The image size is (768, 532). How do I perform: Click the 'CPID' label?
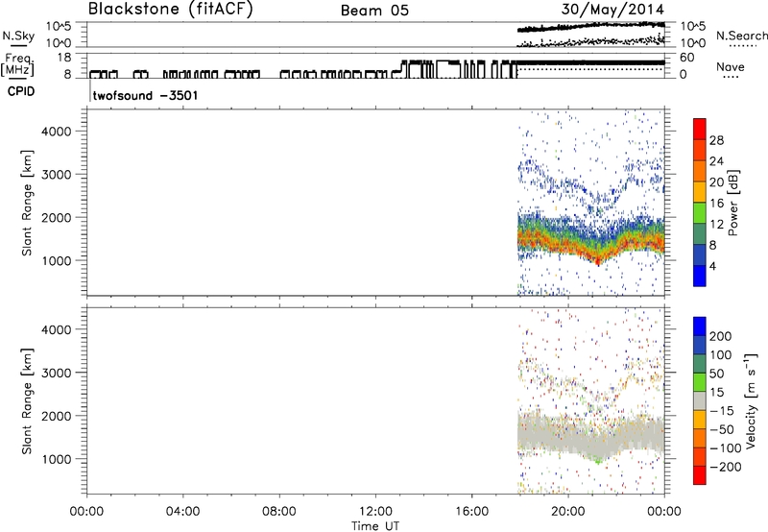[21, 91]
